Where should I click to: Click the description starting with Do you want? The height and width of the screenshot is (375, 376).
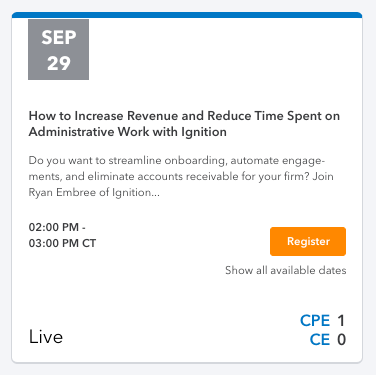[181, 176]
